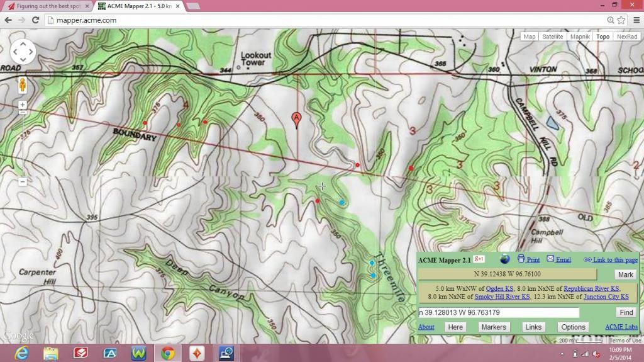Click the Here button
The height and width of the screenshot is (362, 644).
(x=455, y=327)
